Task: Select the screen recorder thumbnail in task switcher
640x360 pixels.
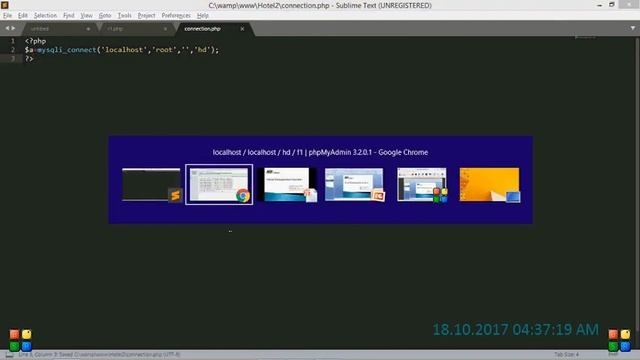Action: pos(422,184)
